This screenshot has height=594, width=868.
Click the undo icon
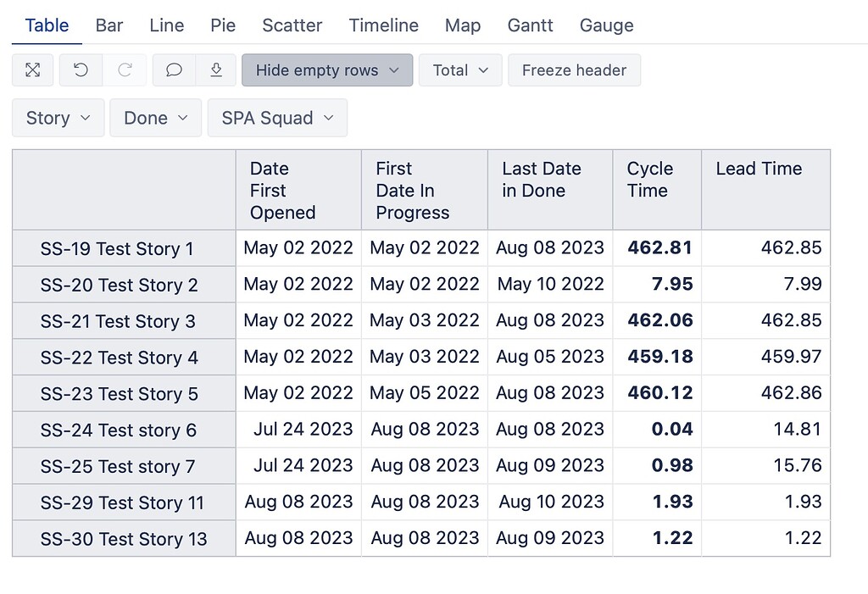tap(81, 70)
